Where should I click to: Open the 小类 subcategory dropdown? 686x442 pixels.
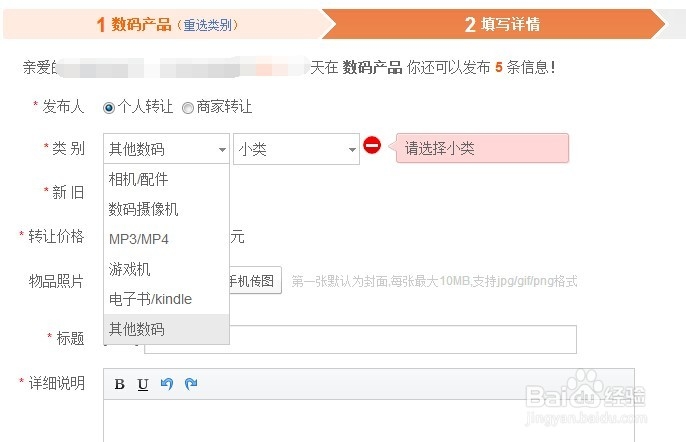point(296,149)
